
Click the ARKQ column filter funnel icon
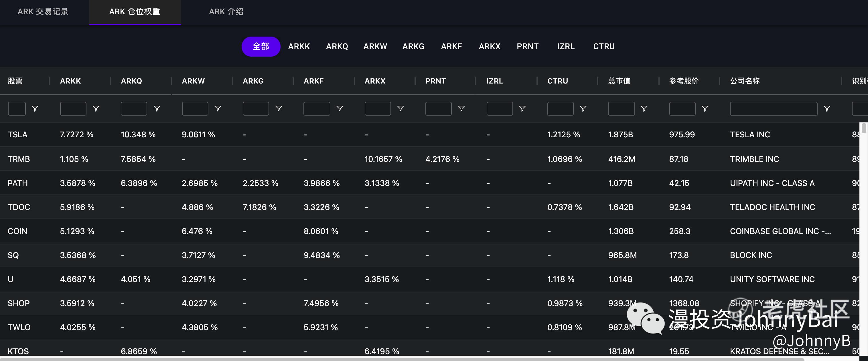[x=157, y=108]
